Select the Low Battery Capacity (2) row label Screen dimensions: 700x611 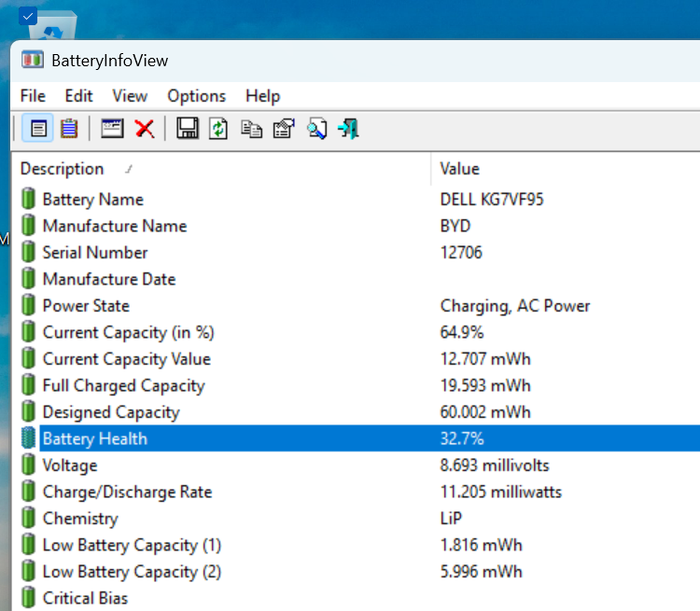132,572
